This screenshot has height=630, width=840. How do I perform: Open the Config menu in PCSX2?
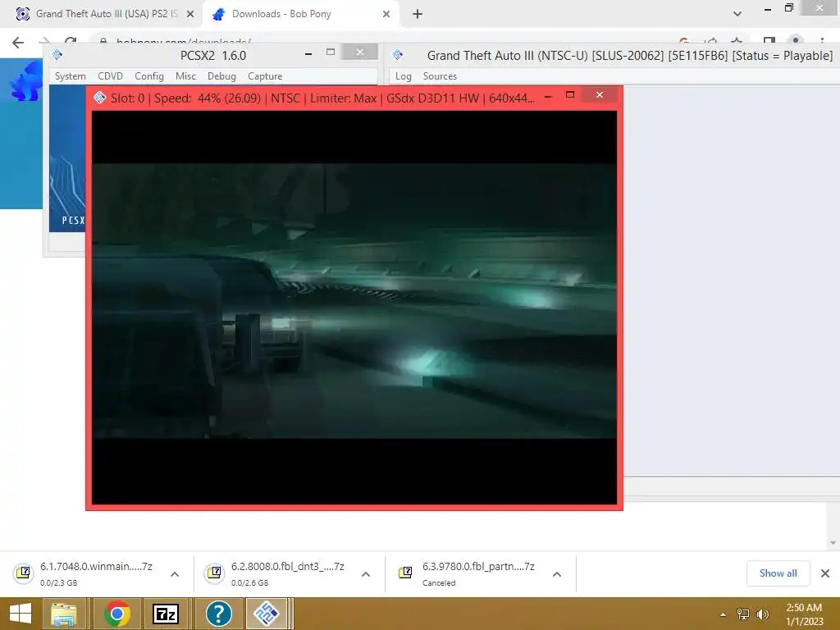click(x=149, y=76)
